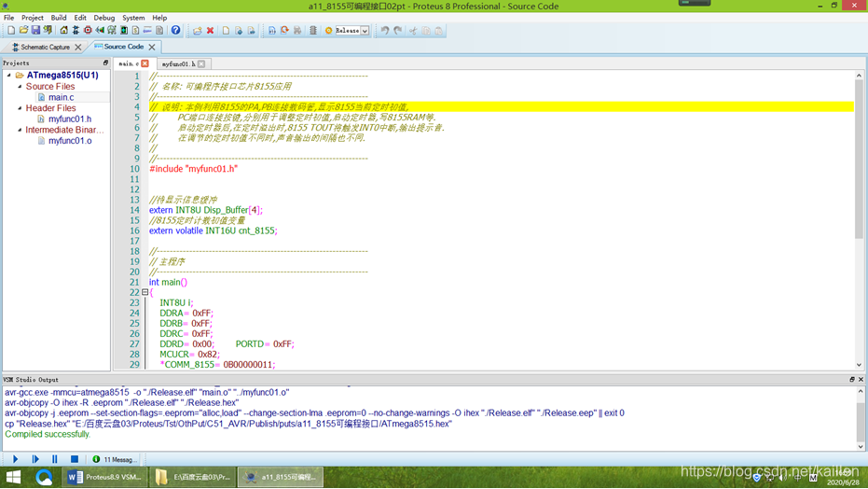Open the Help menu

point(159,18)
